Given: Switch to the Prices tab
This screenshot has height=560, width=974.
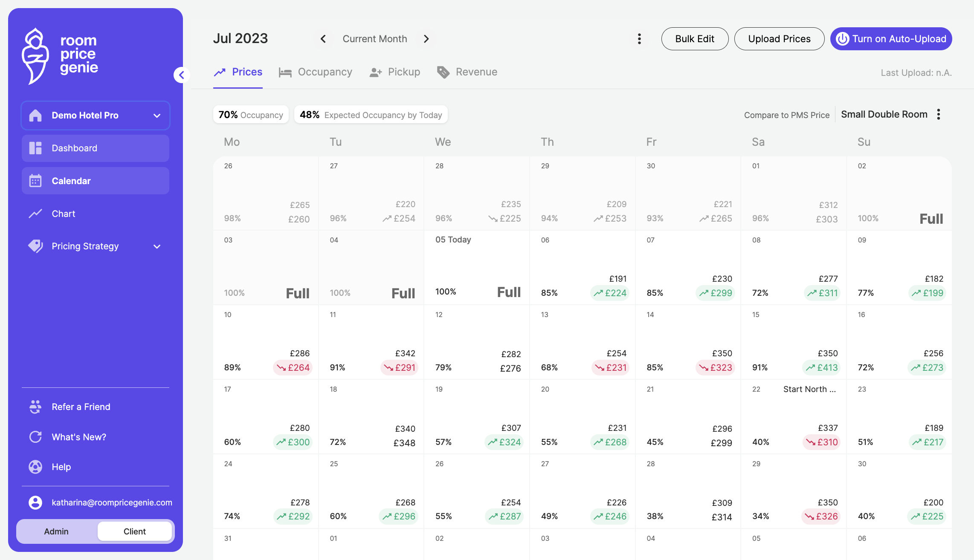Looking at the screenshot, I should point(238,72).
